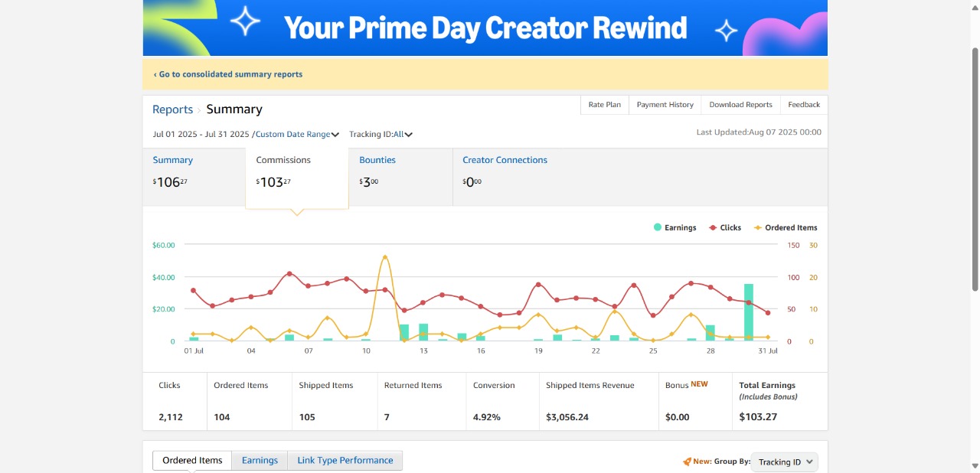Viewport: 980px width, 473px height.
Task: Open the Rate Plan page
Action: (x=605, y=105)
